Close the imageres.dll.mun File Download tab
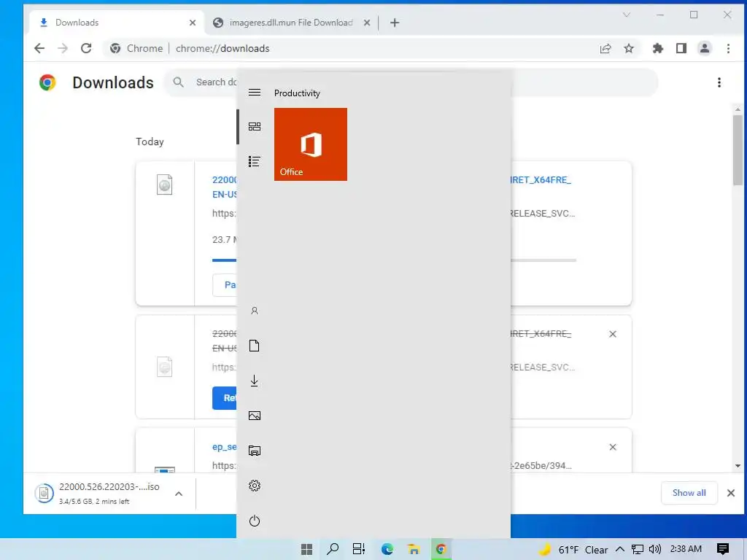 (x=367, y=23)
